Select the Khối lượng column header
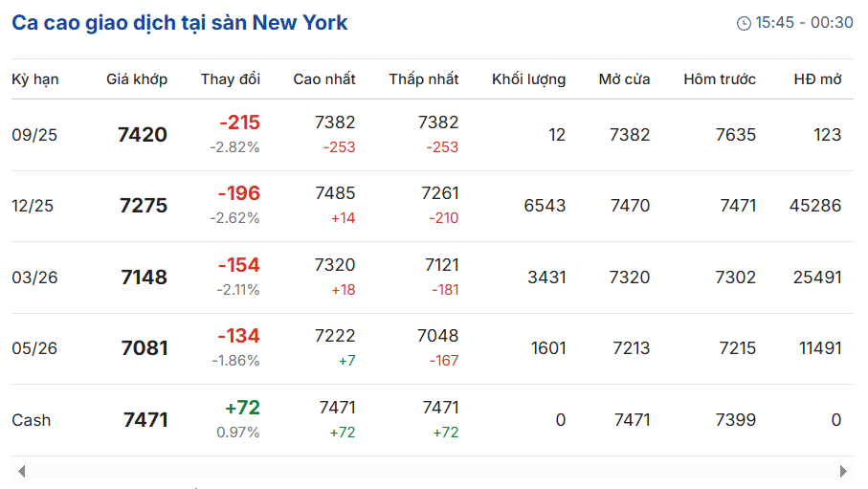868x489 pixels. (528, 79)
